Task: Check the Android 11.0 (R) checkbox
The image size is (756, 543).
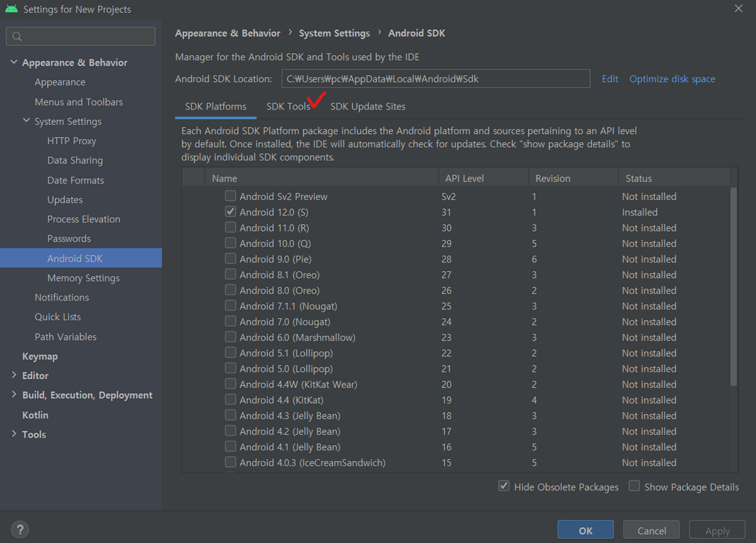Action: [230, 227]
